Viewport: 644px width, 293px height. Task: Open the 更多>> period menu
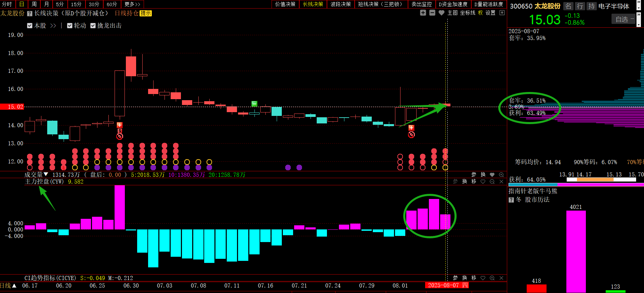point(132,4)
